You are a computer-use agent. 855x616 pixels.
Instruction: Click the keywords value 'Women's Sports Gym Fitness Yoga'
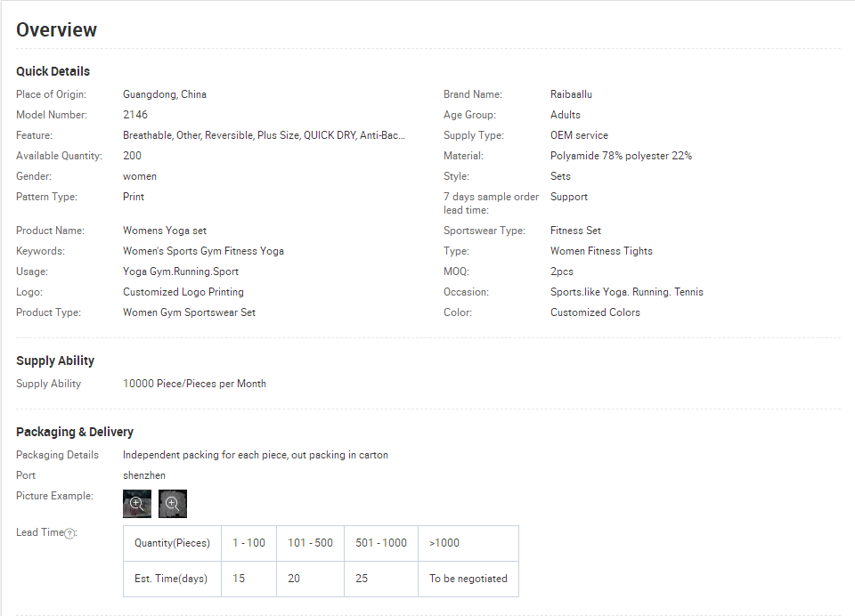[203, 251]
